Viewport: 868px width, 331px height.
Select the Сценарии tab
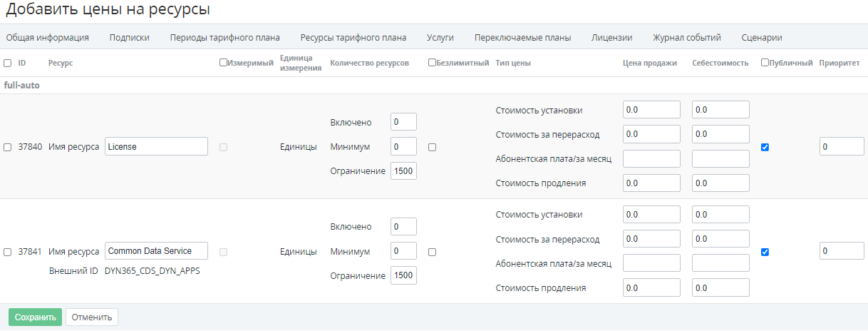tap(761, 38)
